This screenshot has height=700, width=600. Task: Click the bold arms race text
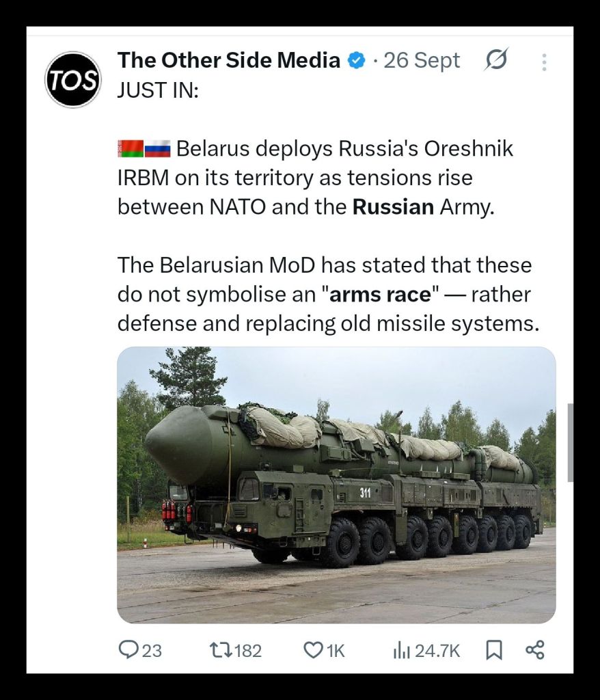click(380, 294)
